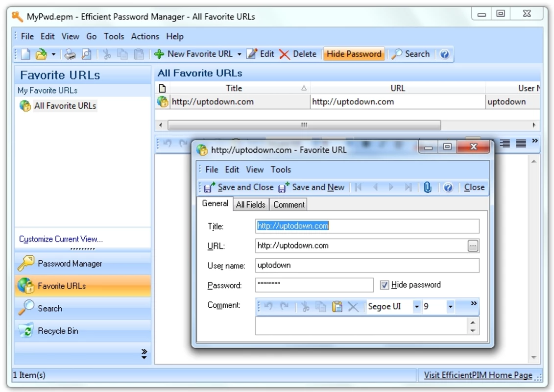The image size is (554, 392).
Task: Click the Copy icon in main toolbar
Action: pos(122,54)
